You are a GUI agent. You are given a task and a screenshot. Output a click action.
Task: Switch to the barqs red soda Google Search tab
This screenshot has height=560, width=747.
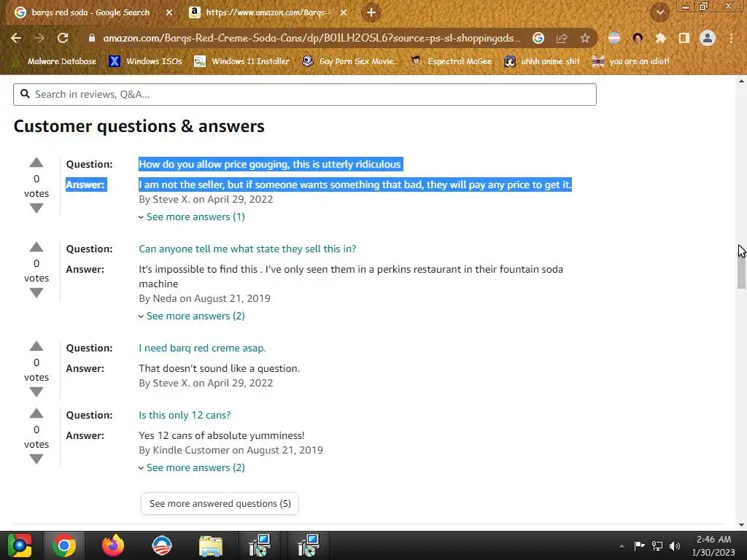[x=90, y=13]
